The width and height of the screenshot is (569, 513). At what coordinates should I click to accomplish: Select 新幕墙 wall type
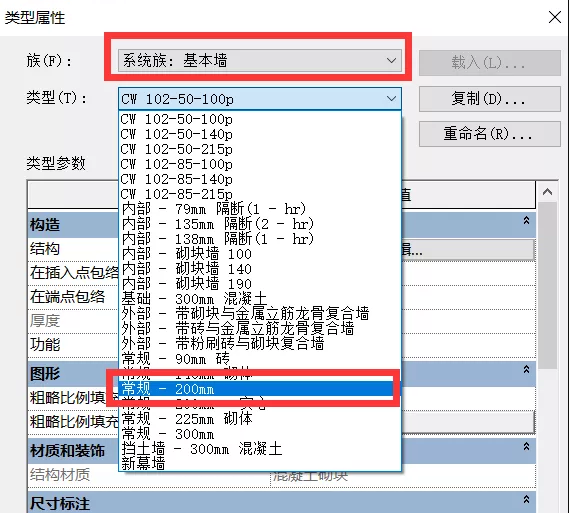click(260, 464)
